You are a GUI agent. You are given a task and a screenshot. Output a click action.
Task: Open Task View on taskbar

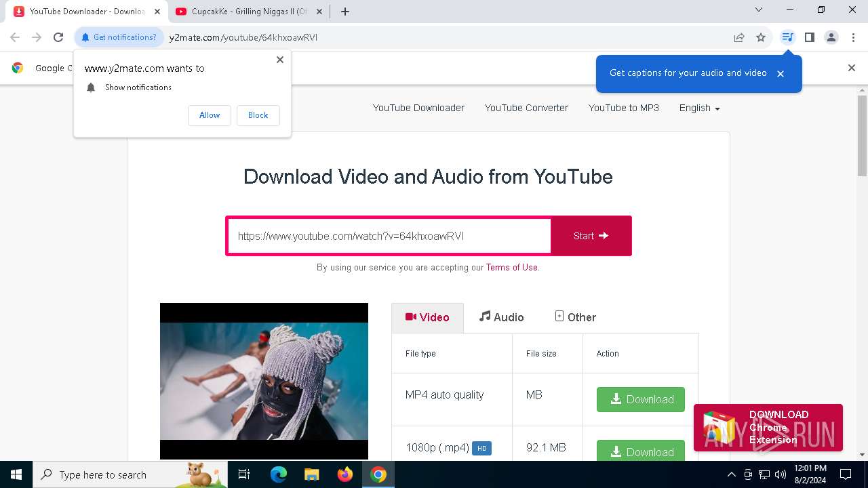244,474
